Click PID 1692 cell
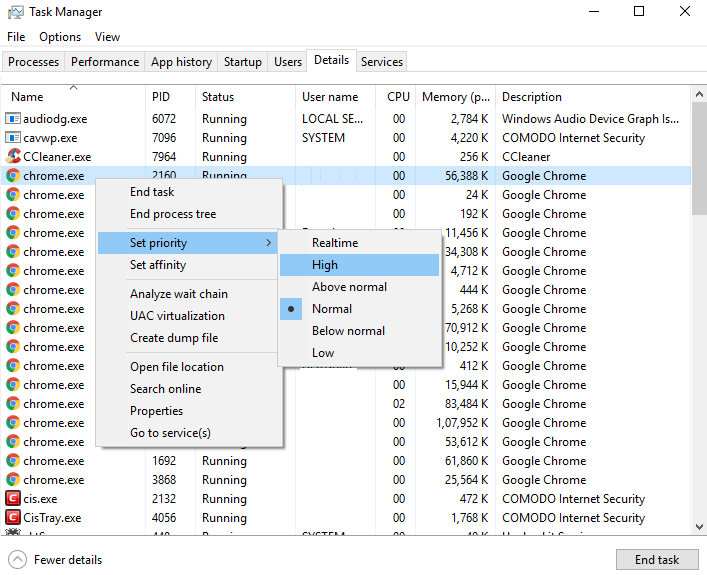 point(164,460)
